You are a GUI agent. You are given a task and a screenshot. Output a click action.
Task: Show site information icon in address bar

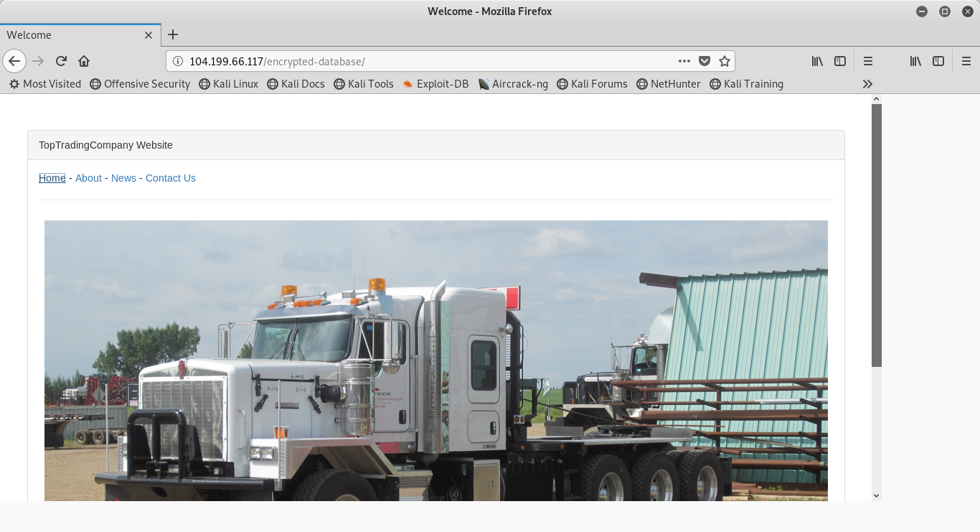[178, 61]
